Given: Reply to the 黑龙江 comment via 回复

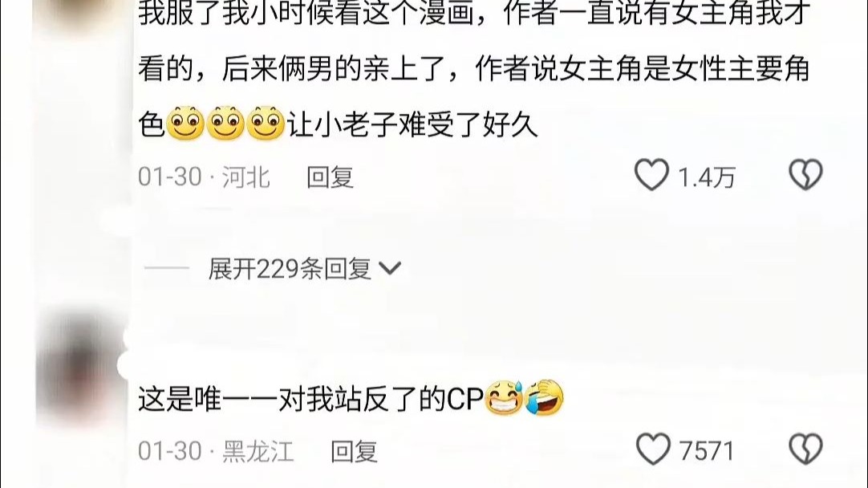Looking at the screenshot, I should tap(354, 451).
